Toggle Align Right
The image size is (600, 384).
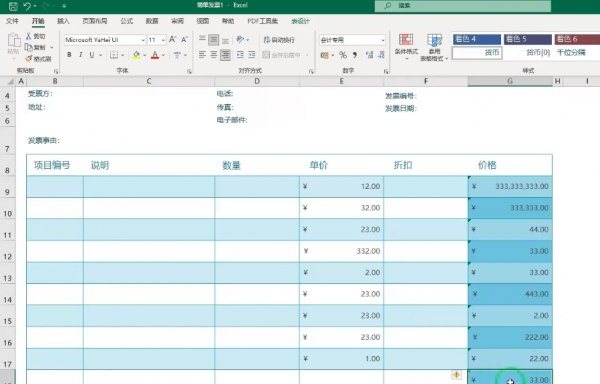(225, 55)
